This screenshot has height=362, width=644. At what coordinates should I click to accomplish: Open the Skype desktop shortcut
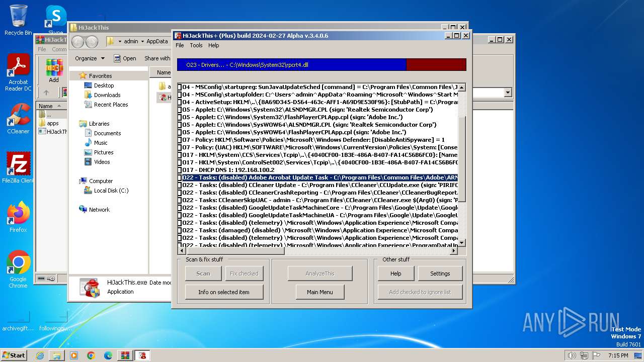click(55, 20)
